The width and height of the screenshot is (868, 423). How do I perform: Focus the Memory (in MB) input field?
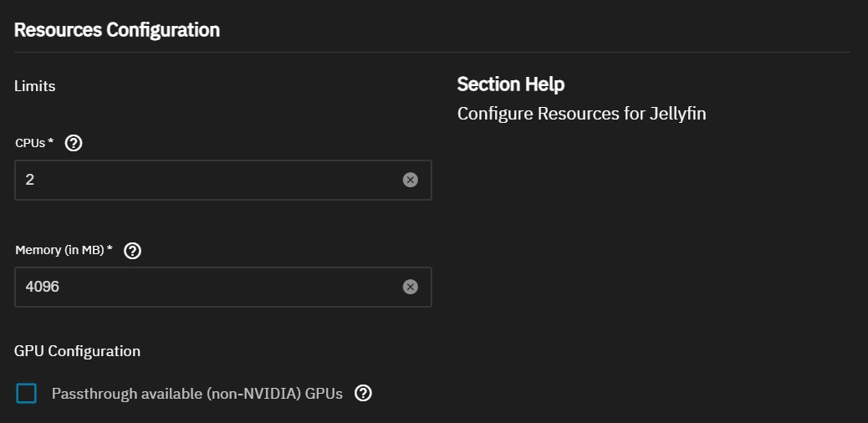click(209, 287)
